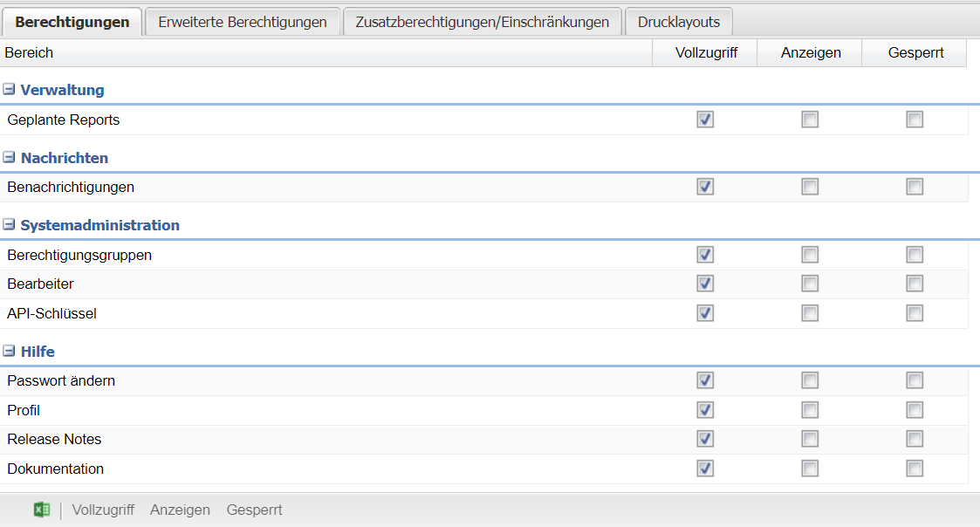Tick Anzeigen for API-Schlüssel
The height and width of the screenshot is (527, 980).
(x=810, y=313)
